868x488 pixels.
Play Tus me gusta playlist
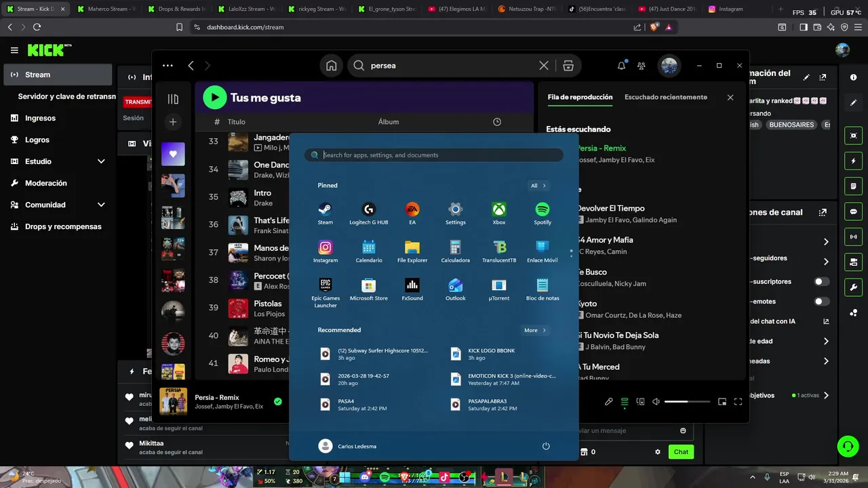coord(215,98)
